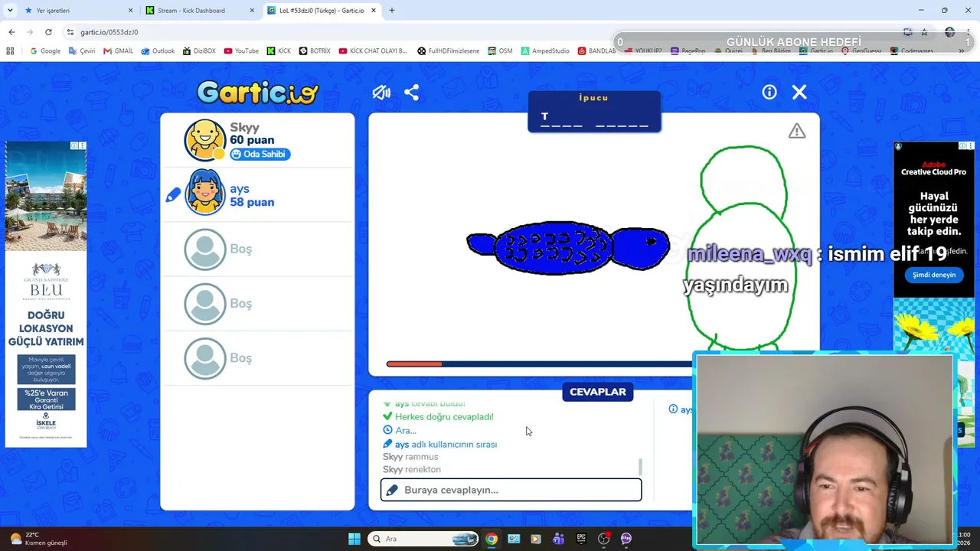This screenshot has height=551, width=980.
Task: Click the second empty Boş player slot
Action: coord(257,304)
